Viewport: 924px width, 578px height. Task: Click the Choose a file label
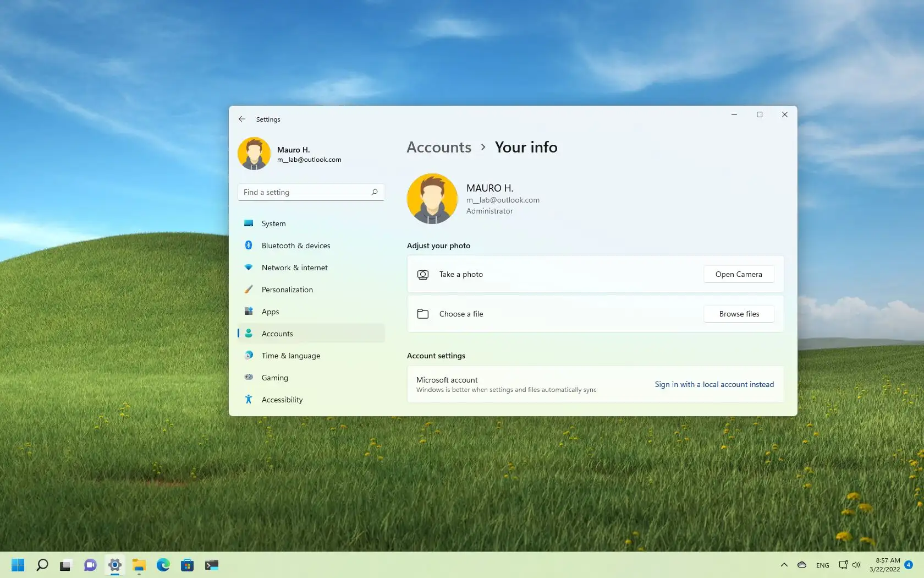tap(461, 314)
